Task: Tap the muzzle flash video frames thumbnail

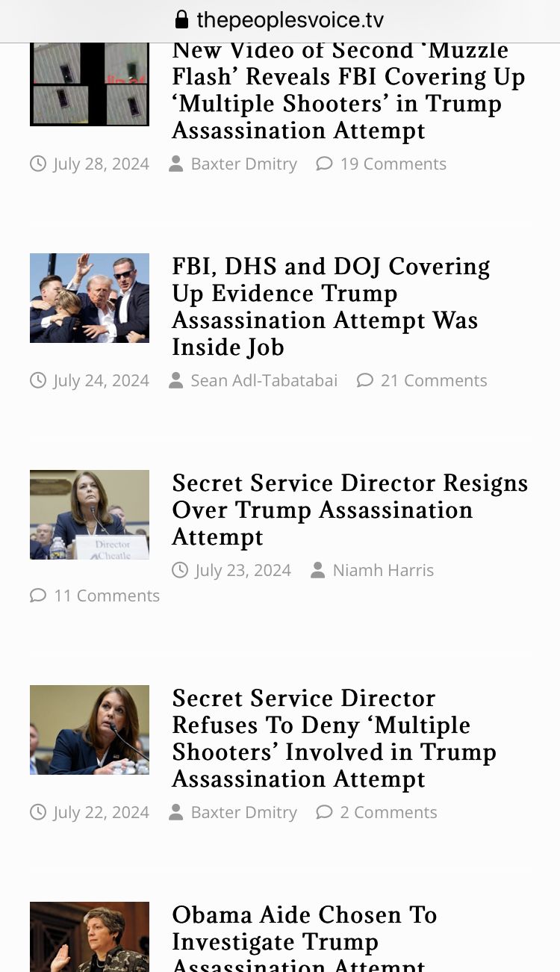Action: [90, 84]
